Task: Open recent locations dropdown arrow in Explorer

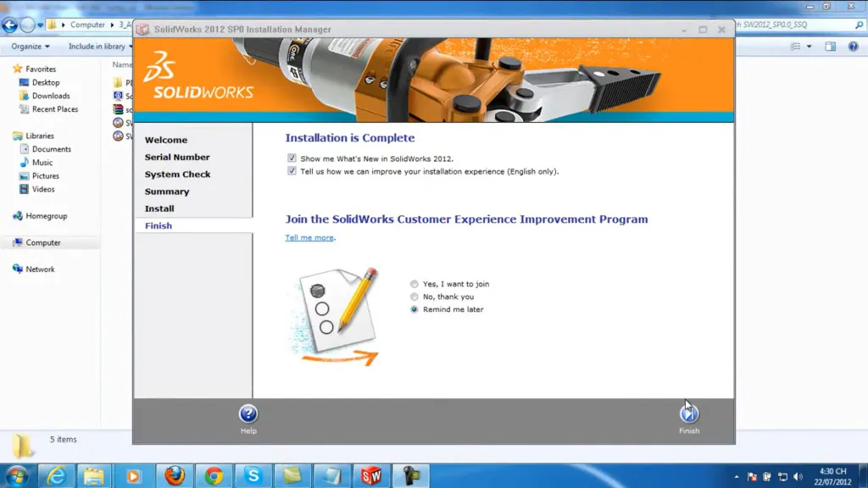Action: coord(40,25)
